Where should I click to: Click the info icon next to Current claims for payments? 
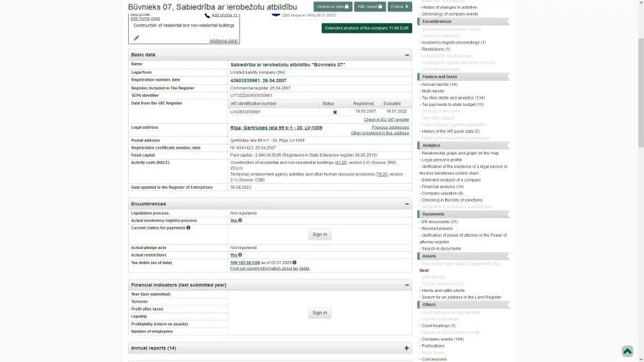188,228
